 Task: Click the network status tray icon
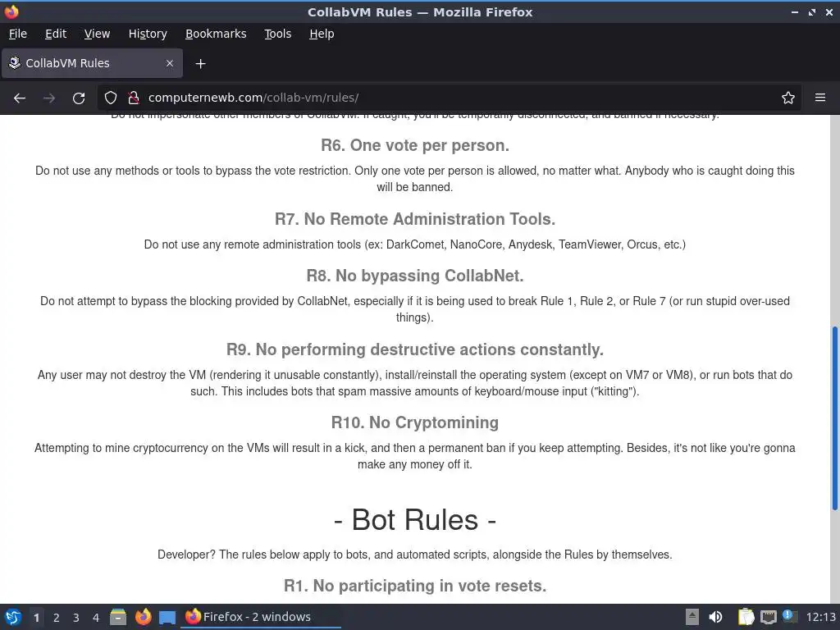[768, 617]
